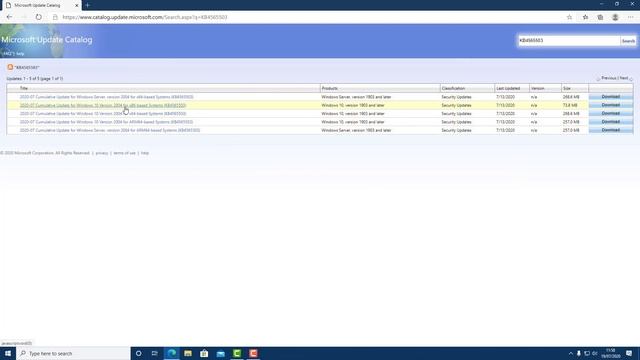The image size is (640, 360).
Task: Download the Windows 10 ARM64 update
Action: click(x=611, y=122)
